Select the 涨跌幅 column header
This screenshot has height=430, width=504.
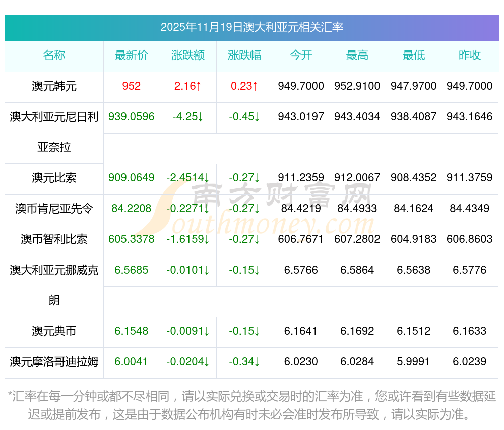click(244, 55)
